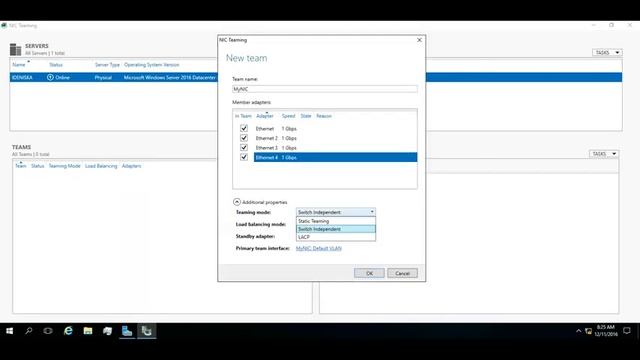Open the taskbar clock showing 8:25 AM

(x=606, y=331)
